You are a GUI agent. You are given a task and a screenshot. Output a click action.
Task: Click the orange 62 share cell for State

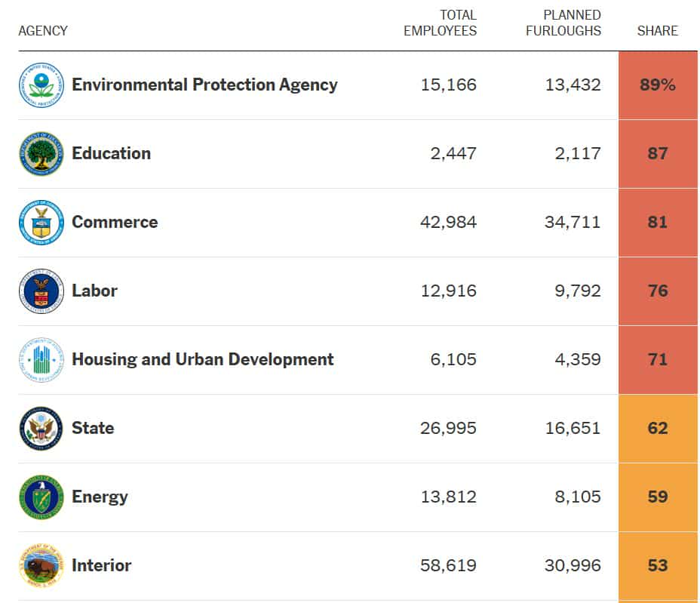pos(658,429)
